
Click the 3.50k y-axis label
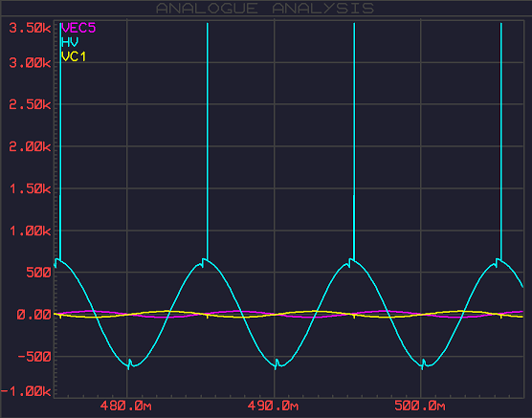(x=30, y=28)
